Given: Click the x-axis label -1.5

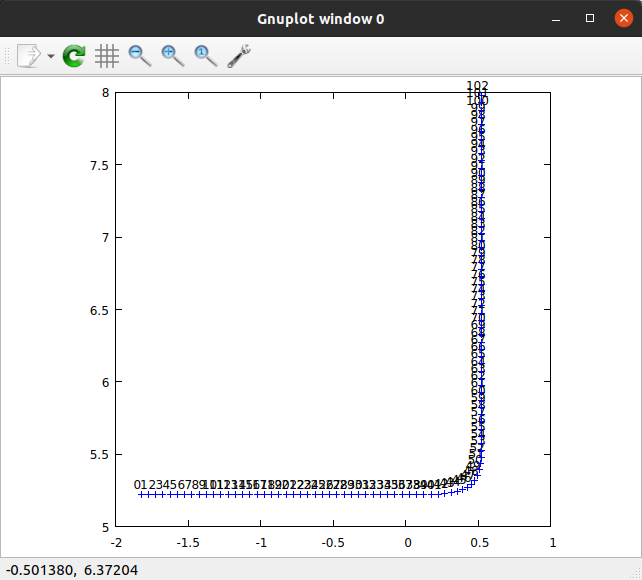Looking at the screenshot, I should pyautogui.click(x=188, y=543).
